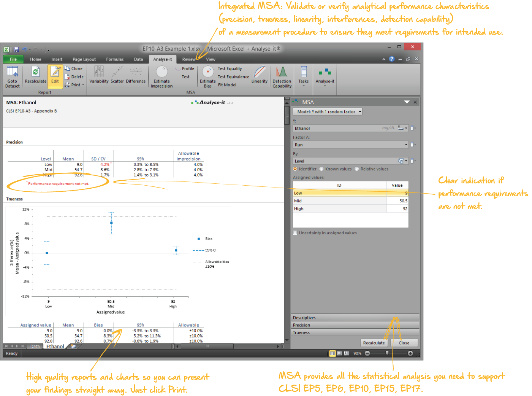This screenshot has width=532, height=396.
Task: Click the Recalculate button in MSA pane
Action: pyautogui.click(x=374, y=343)
